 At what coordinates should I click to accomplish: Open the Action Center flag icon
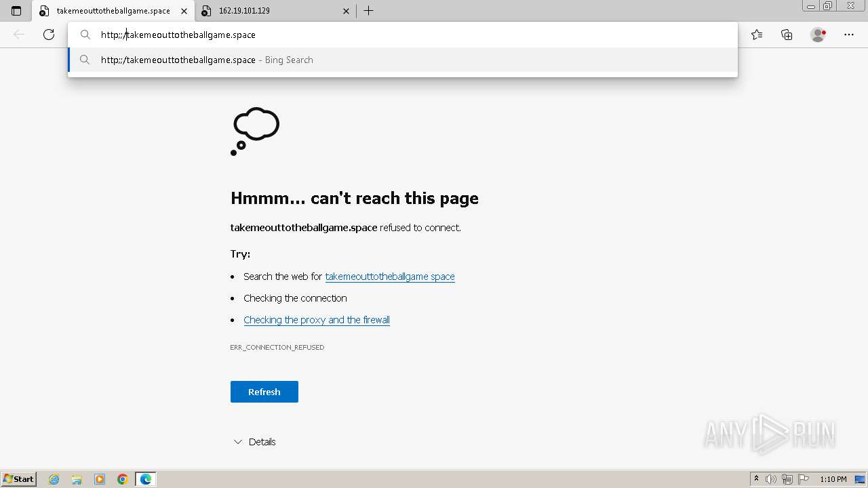click(804, 479)
